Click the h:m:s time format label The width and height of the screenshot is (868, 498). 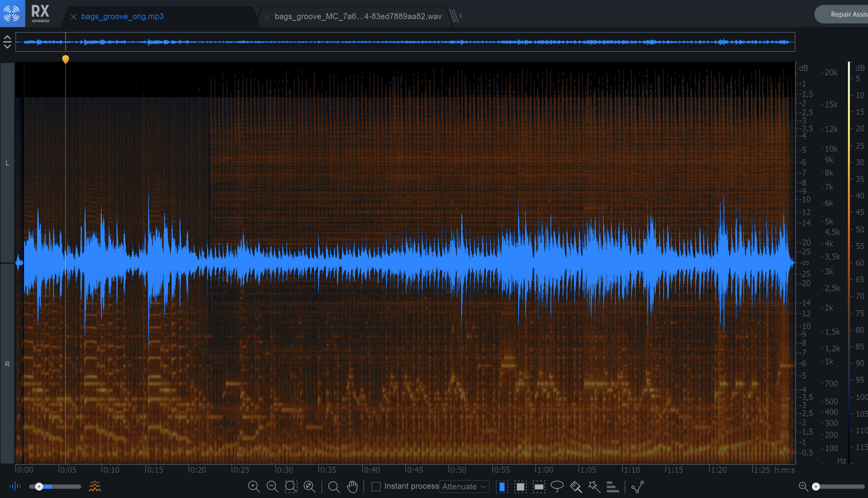tap(785, 470)
